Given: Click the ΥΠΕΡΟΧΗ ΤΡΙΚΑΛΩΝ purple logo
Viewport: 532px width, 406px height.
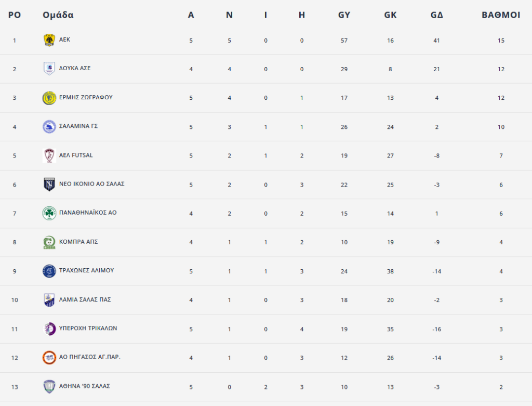Looking at the screenshot, I should point(50,329).
